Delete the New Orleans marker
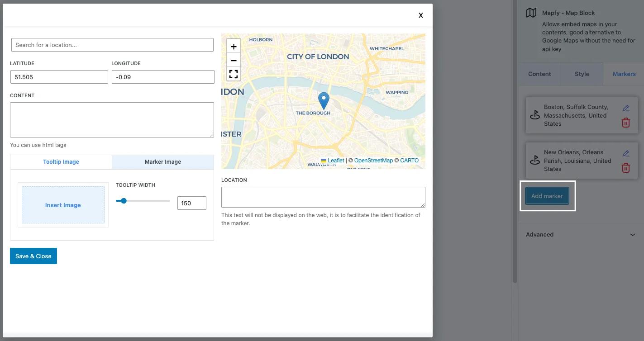Viewport: 644px width, 341px height. [x=626, y=167]
